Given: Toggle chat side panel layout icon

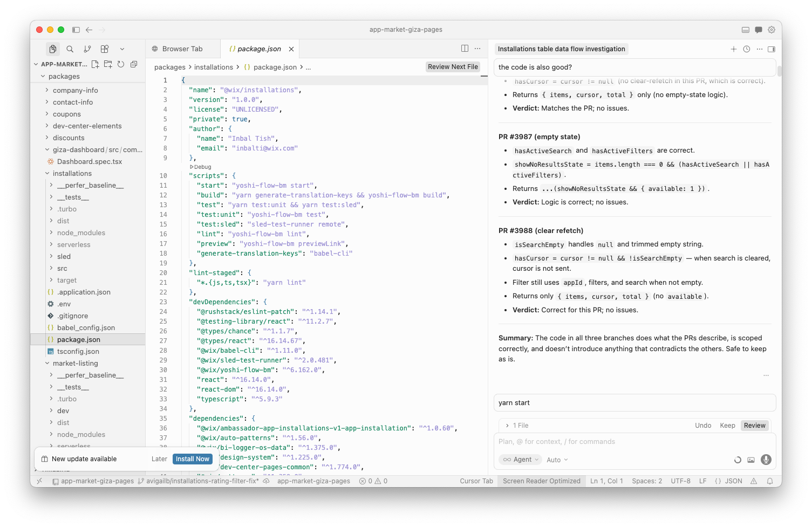Looking at the screenshot, I should coord(772,49).
